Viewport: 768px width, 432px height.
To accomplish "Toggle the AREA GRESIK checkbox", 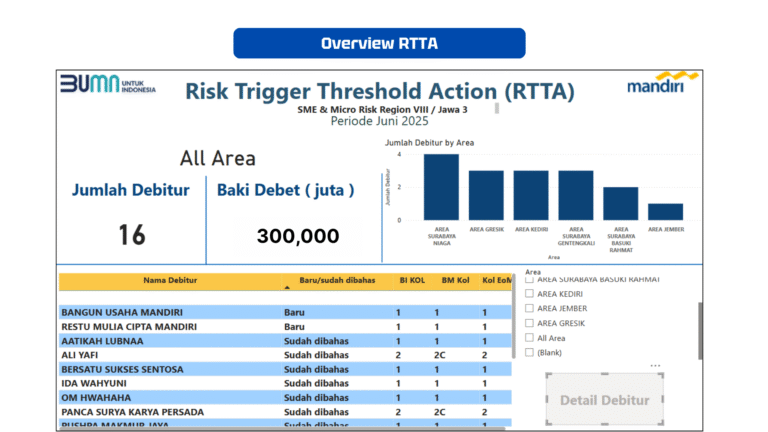I will click(x=530, y=323).
